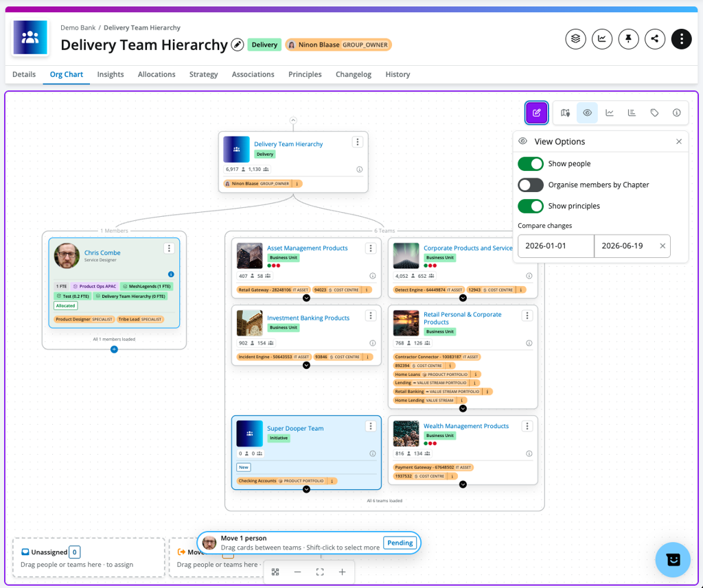Switch to the Details tab
The height and width of the screenshot is (588, 703).
pyautogui.click(x=24, y=74)
